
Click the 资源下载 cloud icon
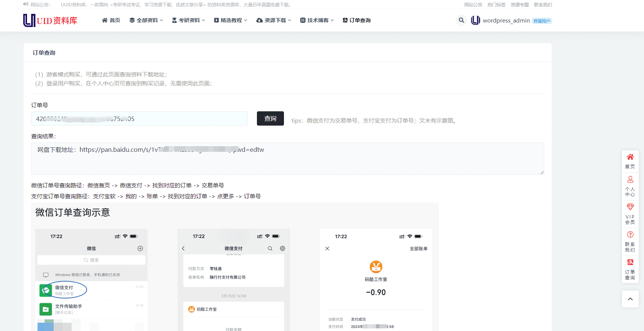260,20
